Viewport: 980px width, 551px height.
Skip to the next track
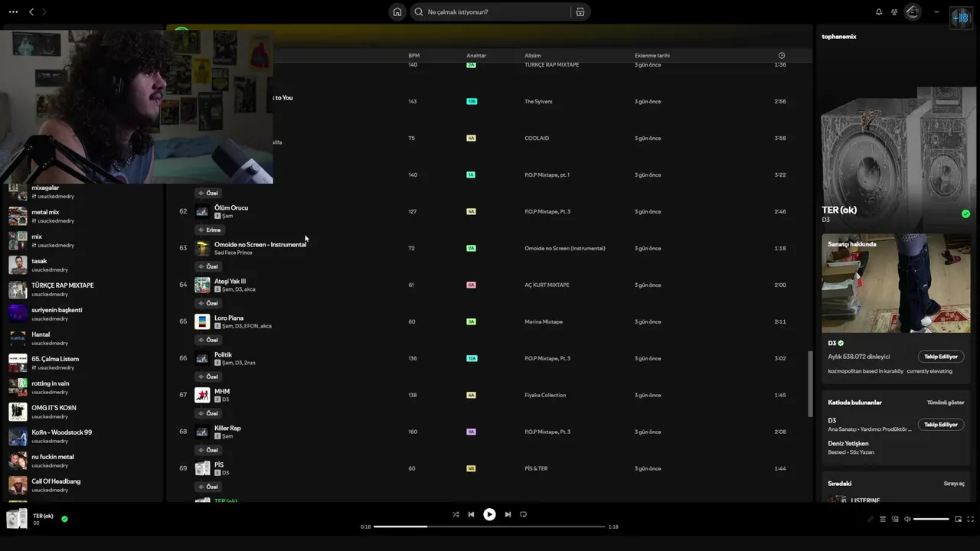tap(508, 514)
